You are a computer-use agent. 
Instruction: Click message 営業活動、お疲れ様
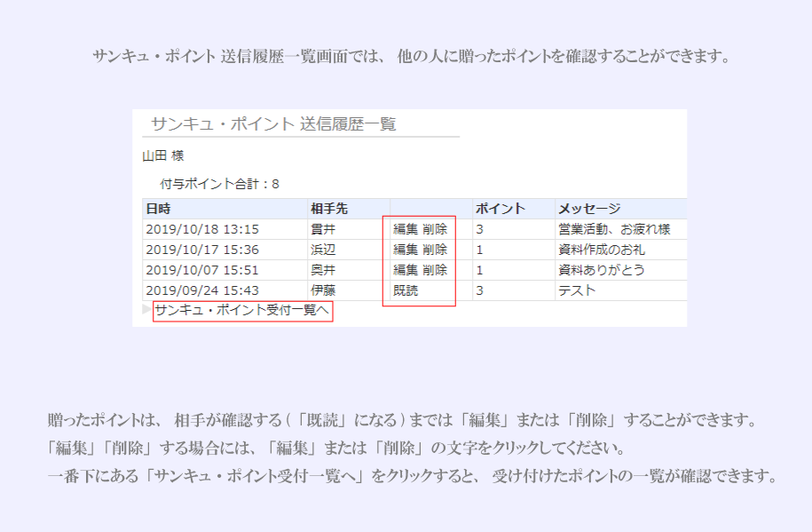pos(614,229)
